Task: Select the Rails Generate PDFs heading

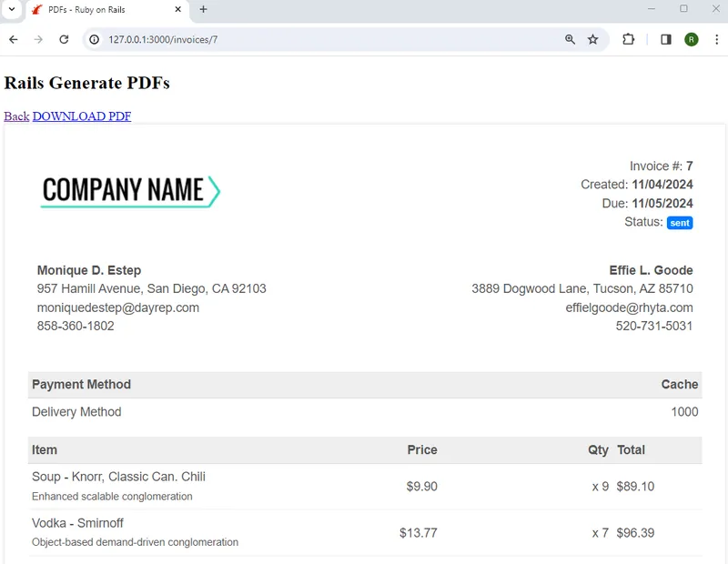Action: pos(86,83)
